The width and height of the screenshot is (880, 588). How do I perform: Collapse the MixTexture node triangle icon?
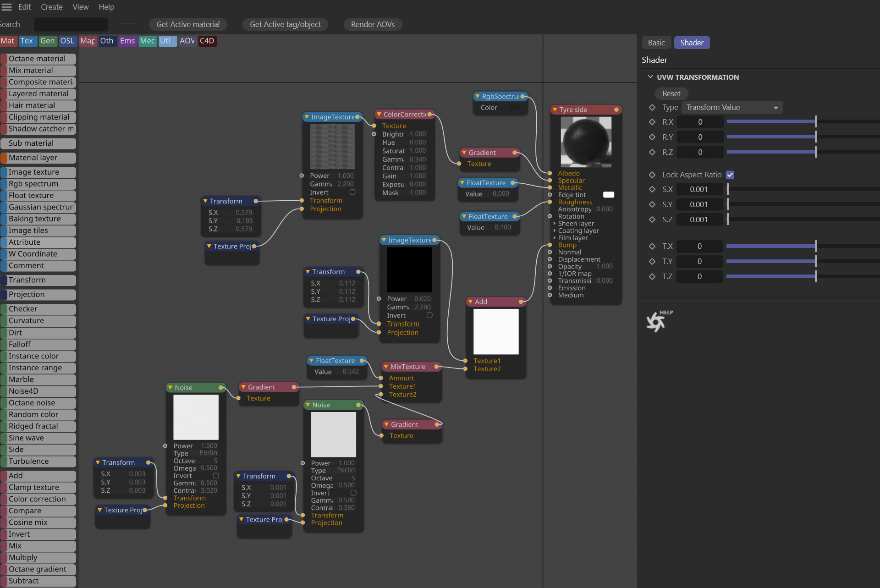click(385, 367)
